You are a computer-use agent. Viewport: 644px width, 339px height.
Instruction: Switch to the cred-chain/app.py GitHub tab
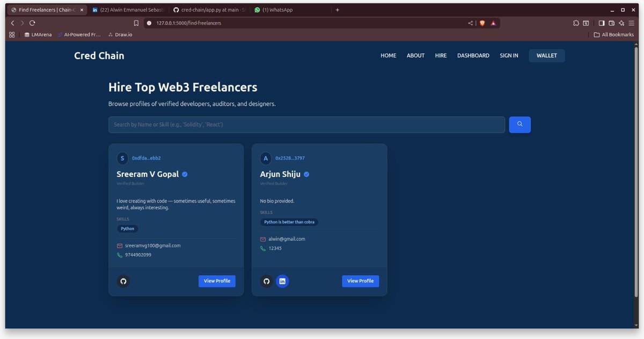pyautogui.click(x=209, y=10)
